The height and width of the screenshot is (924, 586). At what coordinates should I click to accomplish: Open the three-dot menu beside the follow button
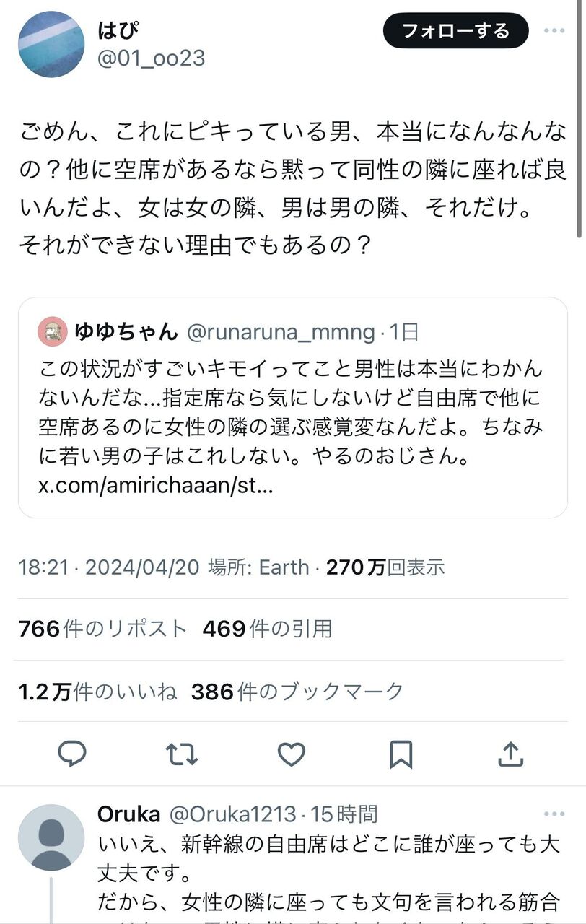[x=554, y=31]
